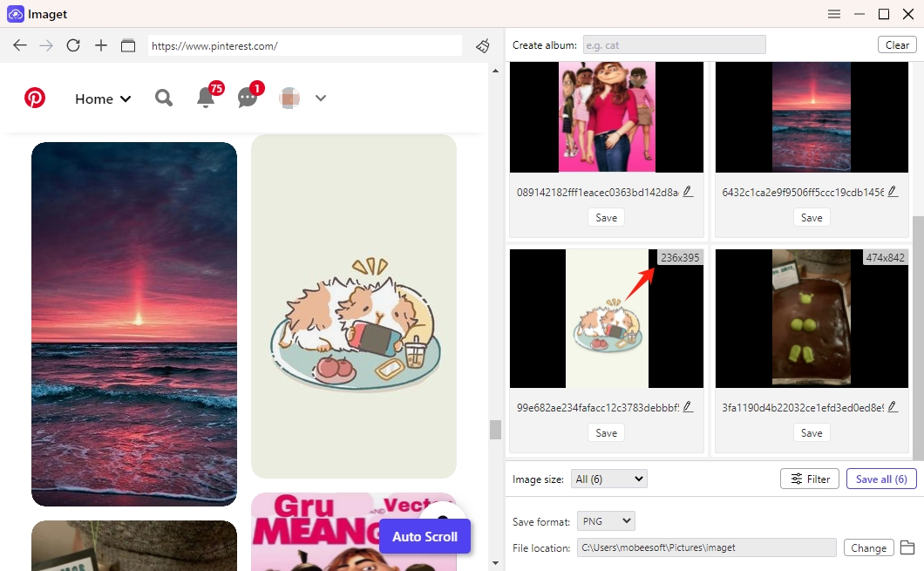Viewport: 924px width, 571px height.
Task: Click the browser back arrow
Action: tap(20, 45)
